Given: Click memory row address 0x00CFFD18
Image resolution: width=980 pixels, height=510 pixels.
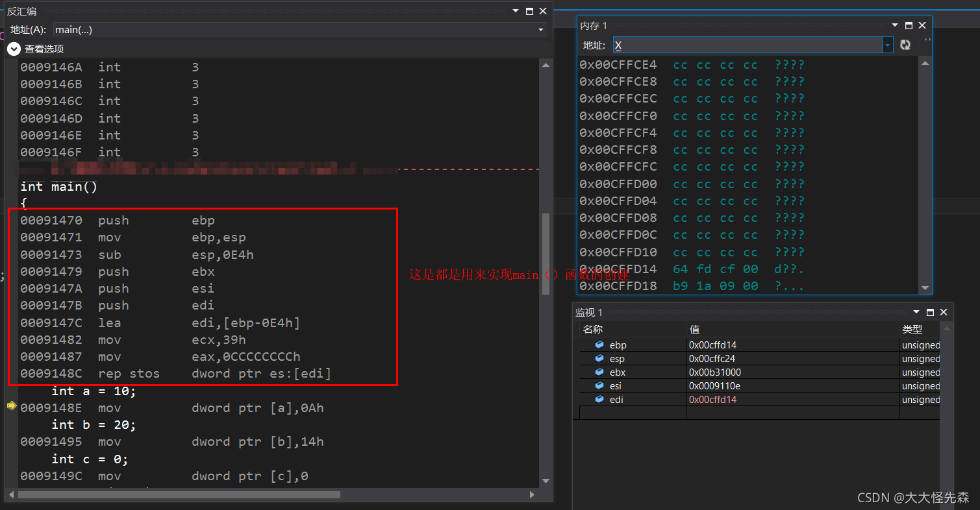Looking at the screenshot, I should click(618, 285).
